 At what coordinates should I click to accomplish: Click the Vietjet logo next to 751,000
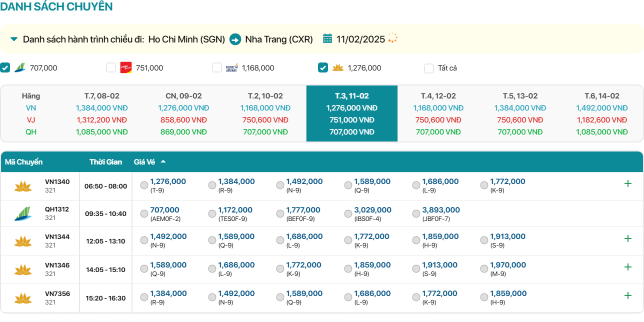[126, 68]
